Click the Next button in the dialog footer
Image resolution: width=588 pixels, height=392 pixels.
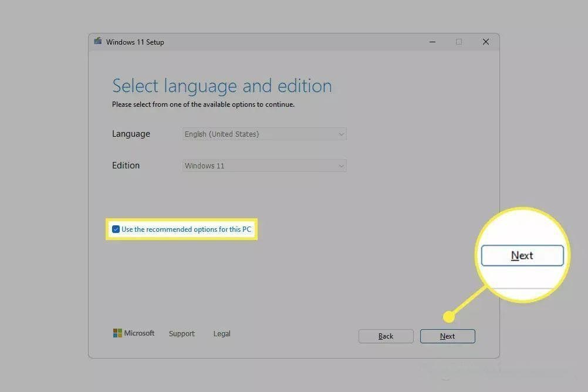click(x=447, y=336)
